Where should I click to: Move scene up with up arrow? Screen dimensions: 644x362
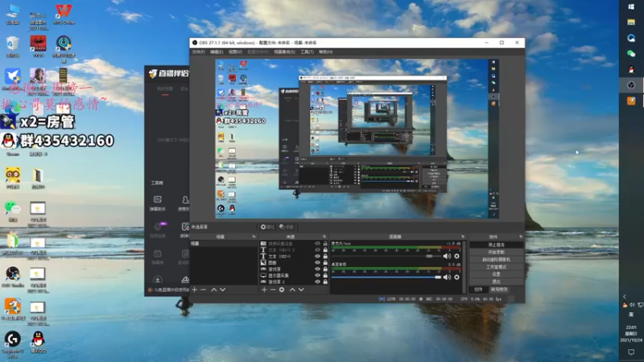pos(214,290)
